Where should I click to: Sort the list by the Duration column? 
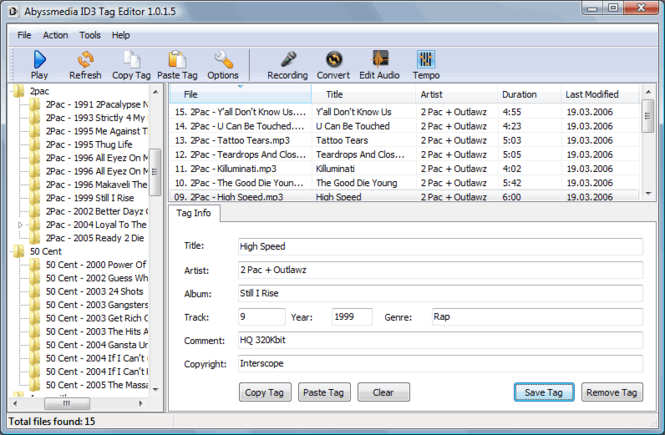pyautogui.click(x=519, y=94)
